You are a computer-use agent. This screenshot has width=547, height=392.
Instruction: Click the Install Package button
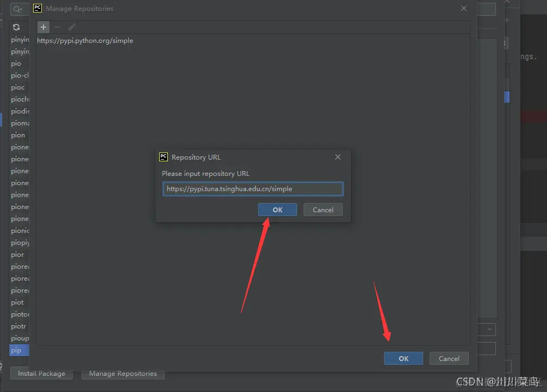(41, 374)
